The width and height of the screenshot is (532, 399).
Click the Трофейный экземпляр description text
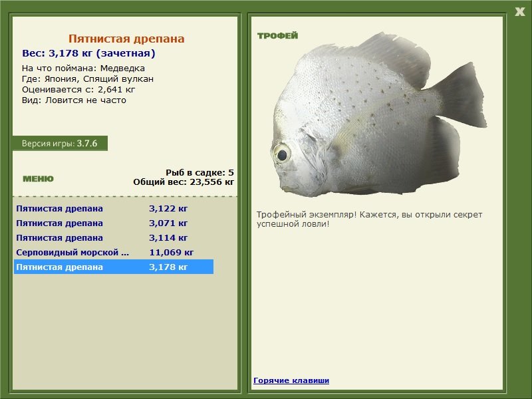tap(369, 219)
